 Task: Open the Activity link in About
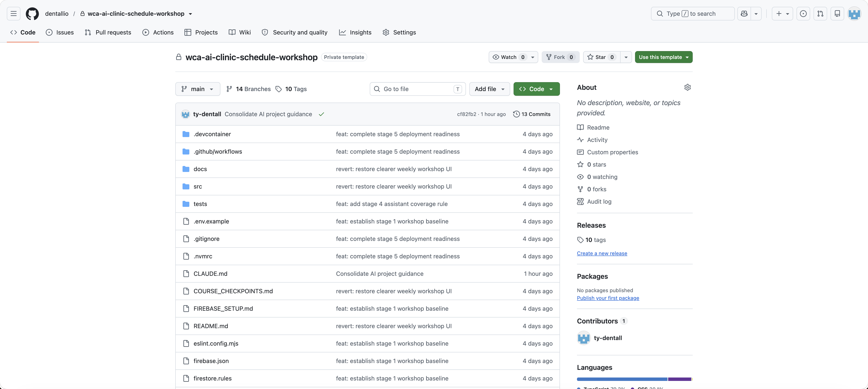click(x=592, y=140)
